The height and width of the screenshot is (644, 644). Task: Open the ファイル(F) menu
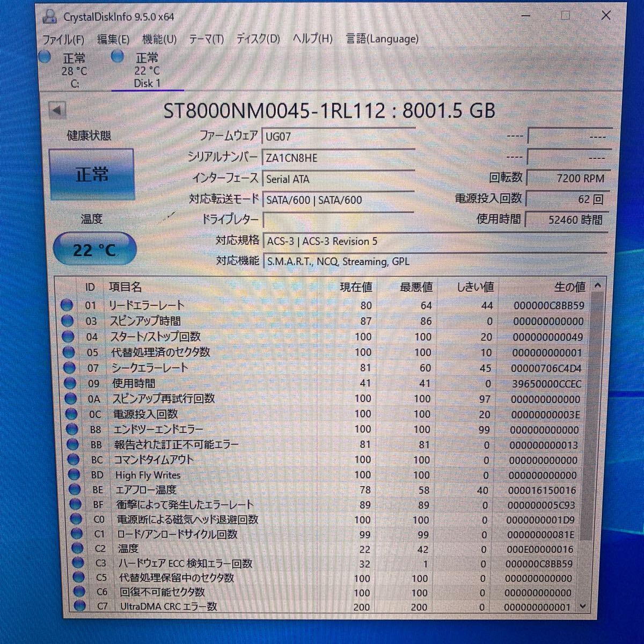click(63, 39)
